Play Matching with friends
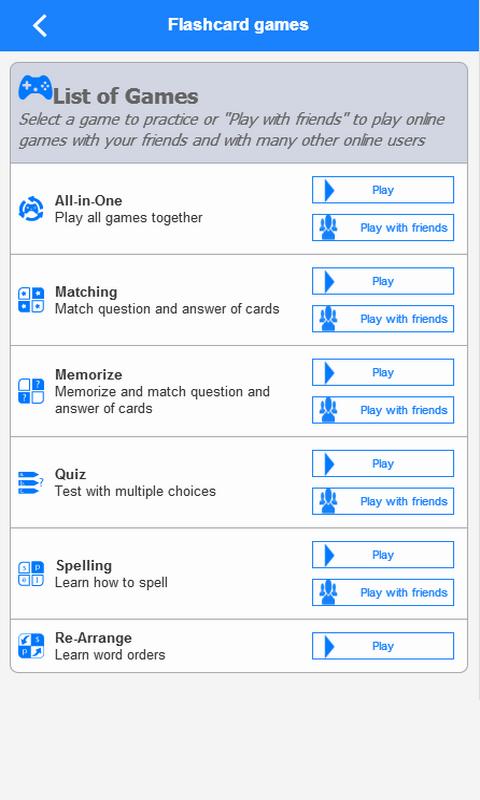This screenshot has height=800, width=480. (383, 319)
